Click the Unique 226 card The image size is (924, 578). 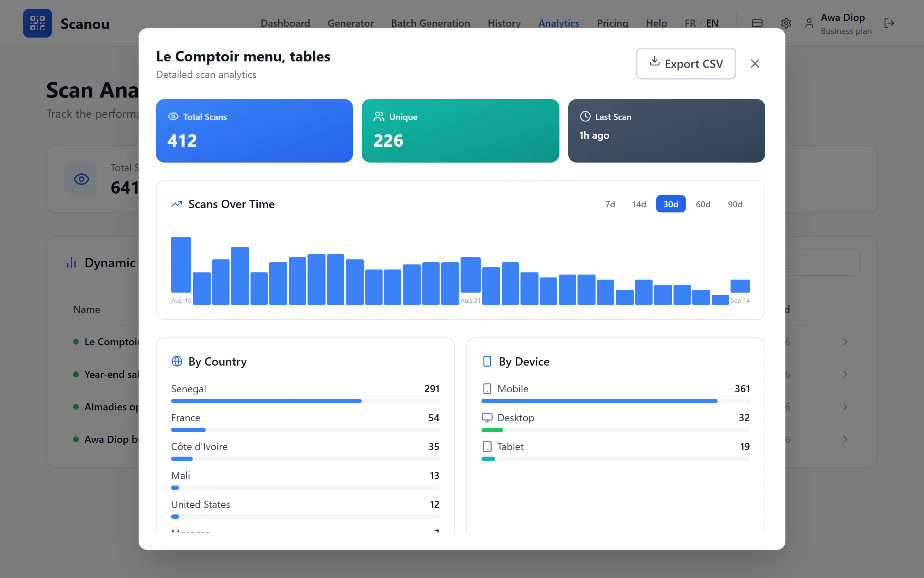click(460, 131)
